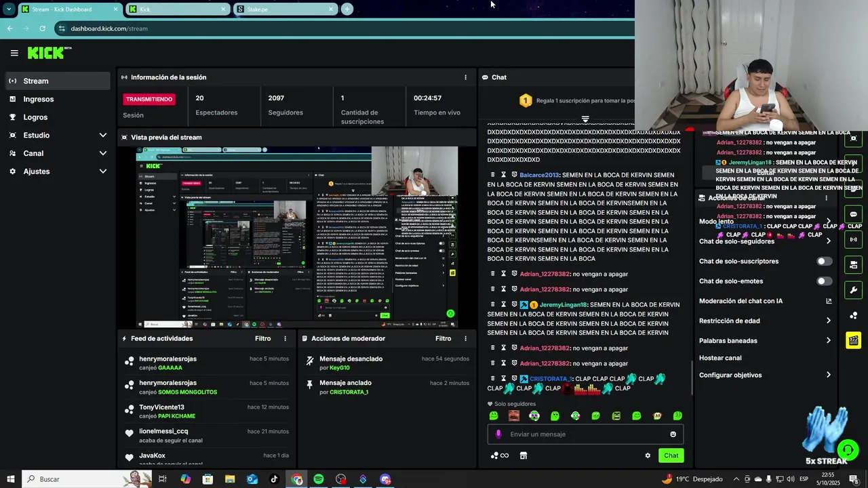Open Acciones de moderador three-dot menu
The image size is (868, 488).
[x=465, y=338]
